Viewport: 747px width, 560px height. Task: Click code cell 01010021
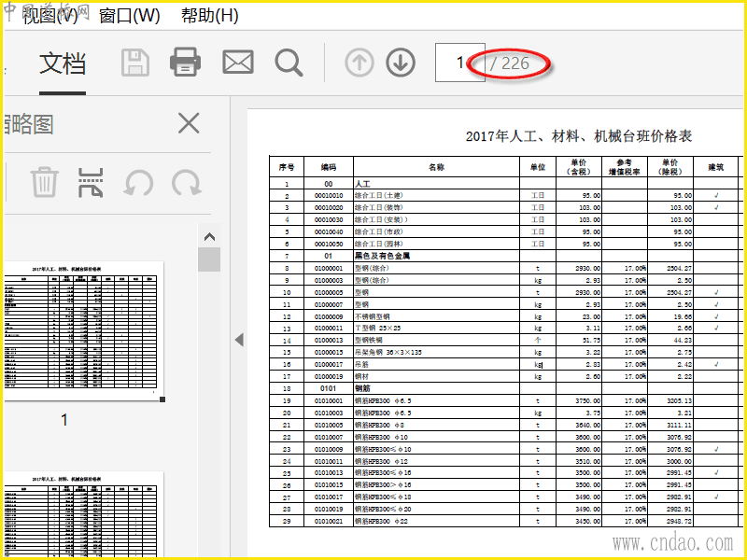click(x=329, y=522)
